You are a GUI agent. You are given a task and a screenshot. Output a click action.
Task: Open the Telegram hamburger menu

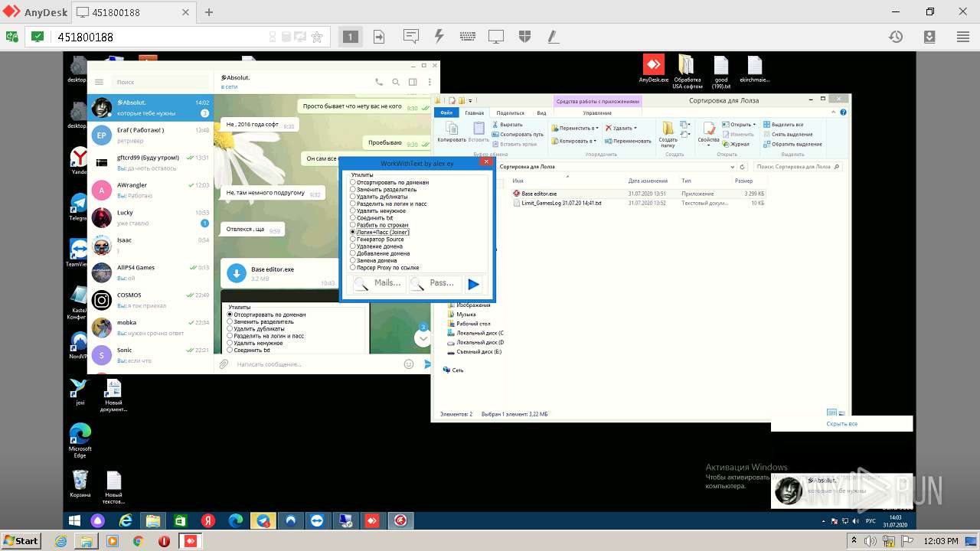point(99,82)
